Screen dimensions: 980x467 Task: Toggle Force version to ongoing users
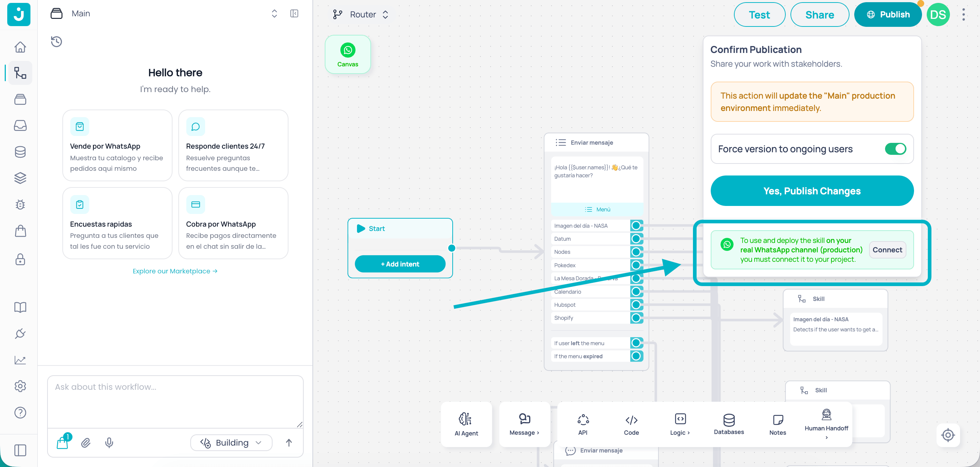(x=895, y=149)
